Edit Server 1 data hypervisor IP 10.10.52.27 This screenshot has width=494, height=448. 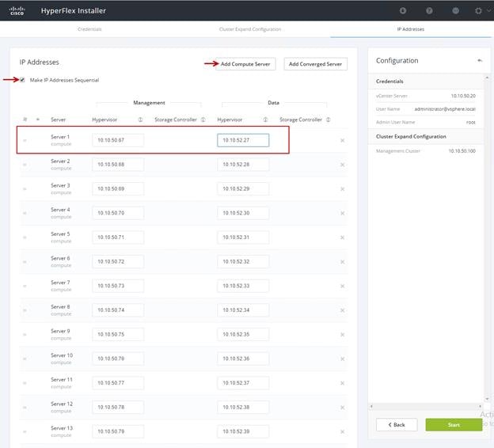(x=243, y=140)
